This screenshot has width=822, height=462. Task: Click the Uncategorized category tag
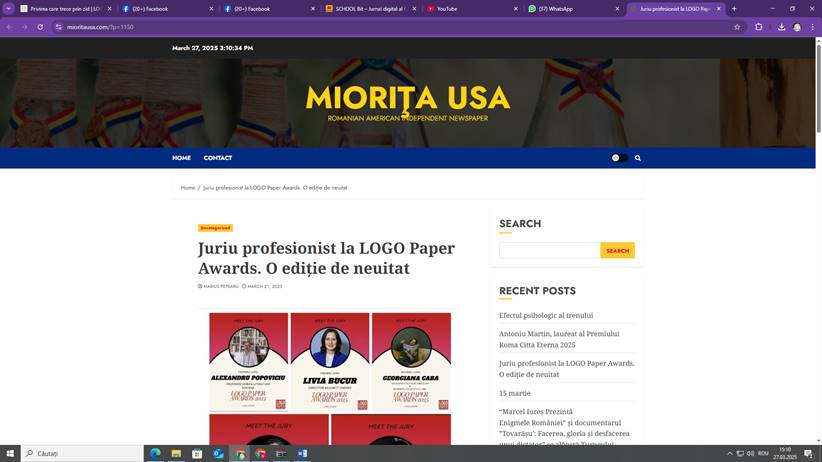click(x=215, y=228)
